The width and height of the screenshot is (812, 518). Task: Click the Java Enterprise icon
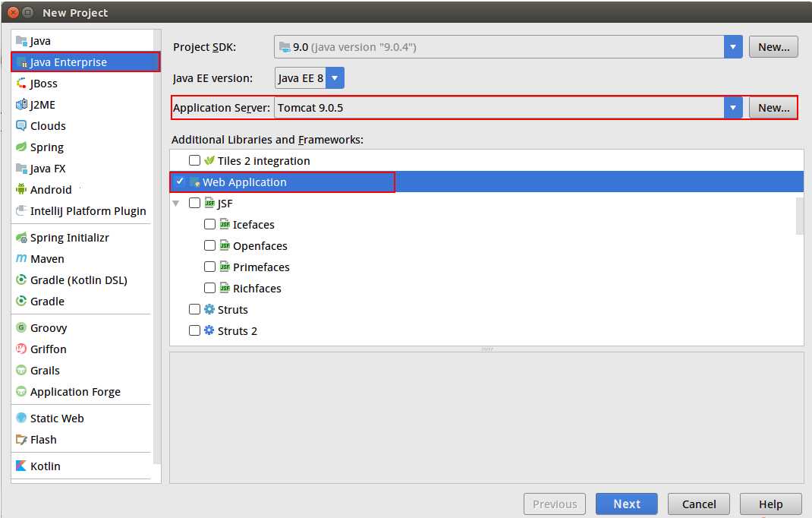21,62
